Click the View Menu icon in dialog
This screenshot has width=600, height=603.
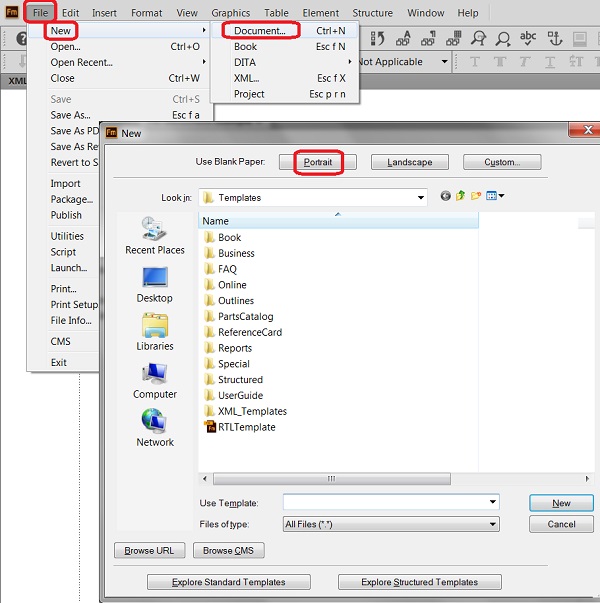[x=492, y=196]
